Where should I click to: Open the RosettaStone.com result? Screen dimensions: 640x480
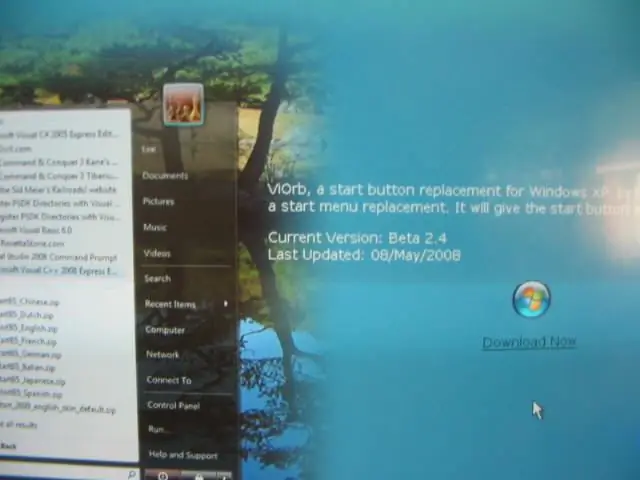click(32, 243)
